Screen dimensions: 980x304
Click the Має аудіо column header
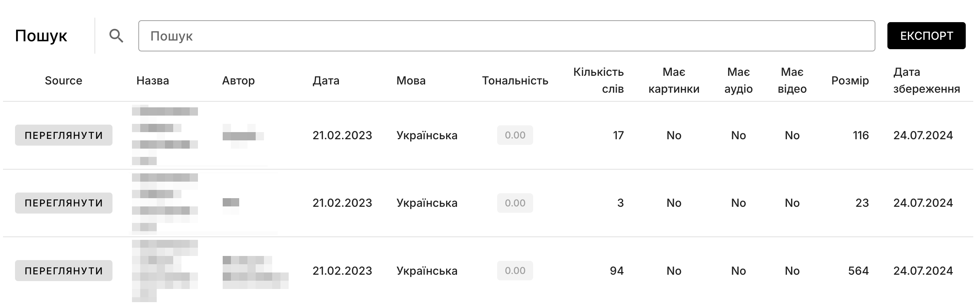point(739,80)
